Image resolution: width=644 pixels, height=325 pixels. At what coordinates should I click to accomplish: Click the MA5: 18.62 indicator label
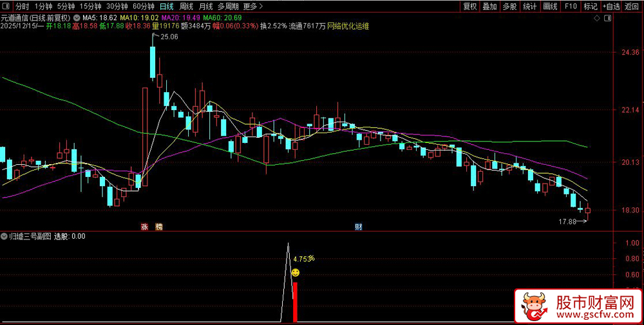coord(100,18)
